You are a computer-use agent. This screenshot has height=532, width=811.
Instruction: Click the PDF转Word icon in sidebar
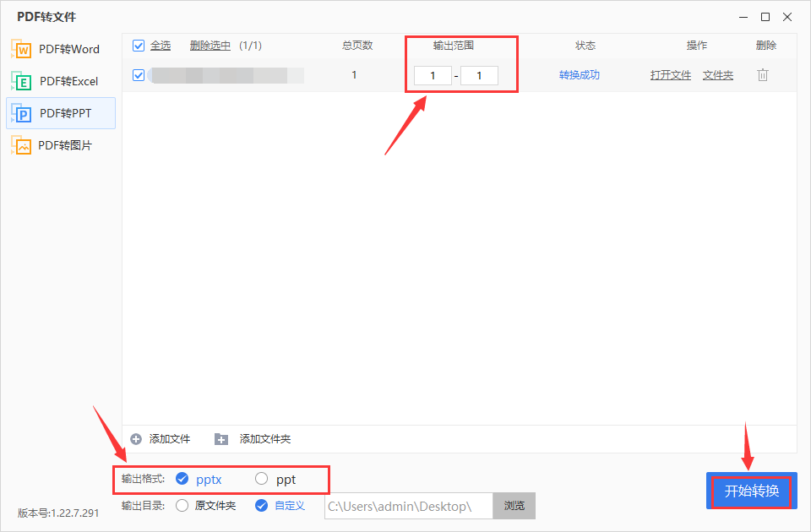pyautogui.click(x=21, y=49)
